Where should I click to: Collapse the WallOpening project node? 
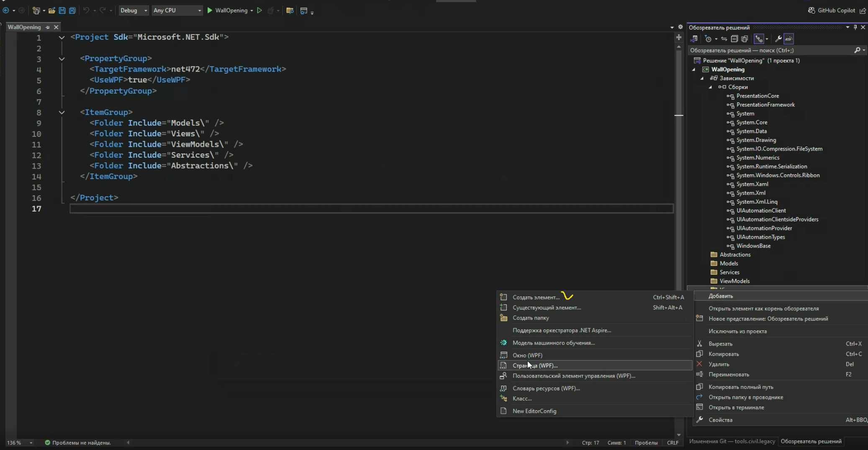(694, 69)
